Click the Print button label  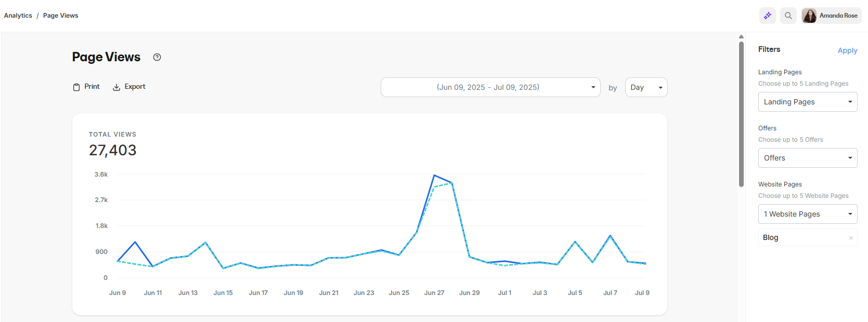(x=92, y=87)
